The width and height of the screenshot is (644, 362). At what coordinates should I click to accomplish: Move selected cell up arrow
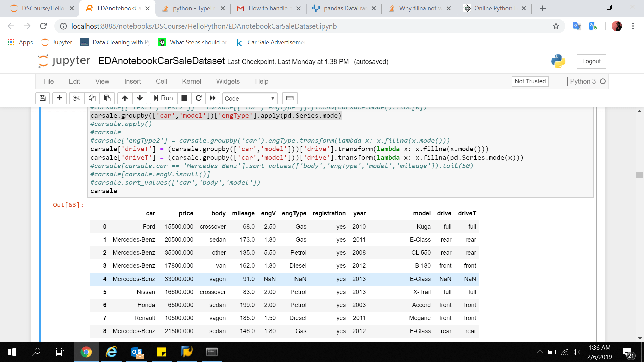tap(125, 98)
